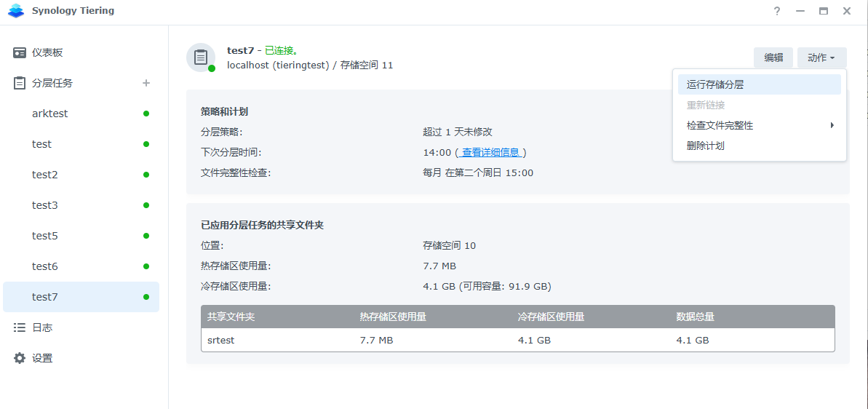
Task: Open the 动作 dropdown button
Action: tap(821, 57)
